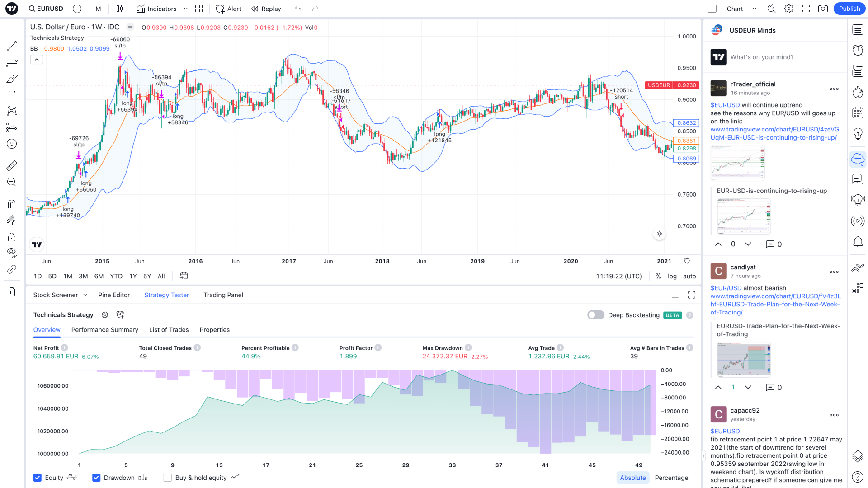Collapse the indicator legend chevron
Image resolution: width=868 pixels, height=488 pixels.
coord(37,60)
